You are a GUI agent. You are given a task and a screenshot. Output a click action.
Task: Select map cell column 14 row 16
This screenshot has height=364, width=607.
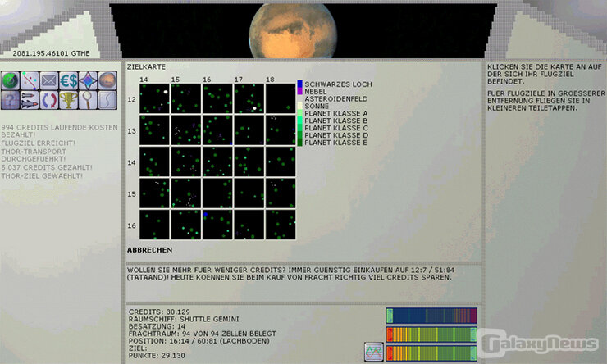154,225
